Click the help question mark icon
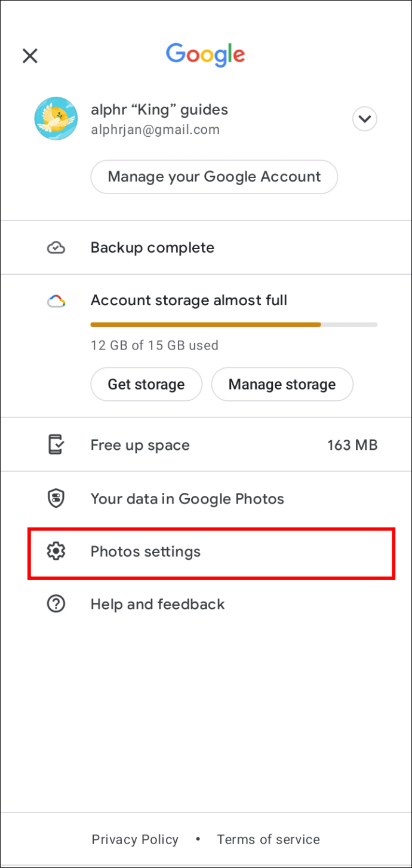 click(x=56, y=604)
